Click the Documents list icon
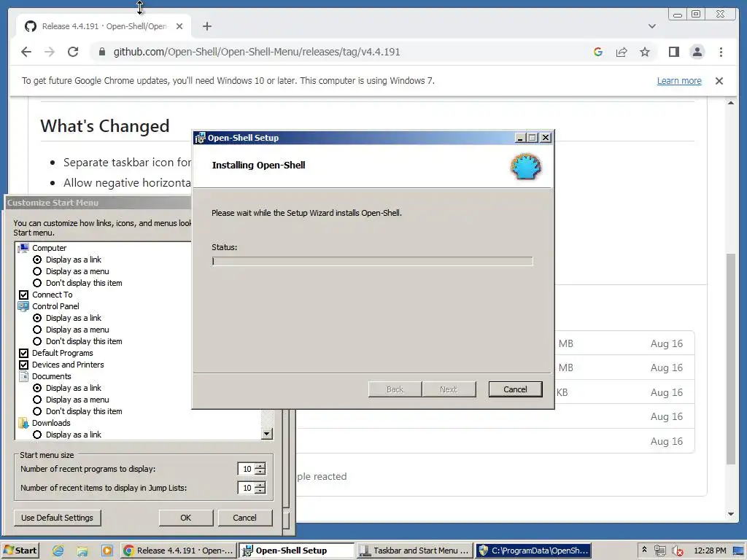Image resolution: width=747 pixels, height=560 pixels. pyautogui.click(x=23, y=376)
